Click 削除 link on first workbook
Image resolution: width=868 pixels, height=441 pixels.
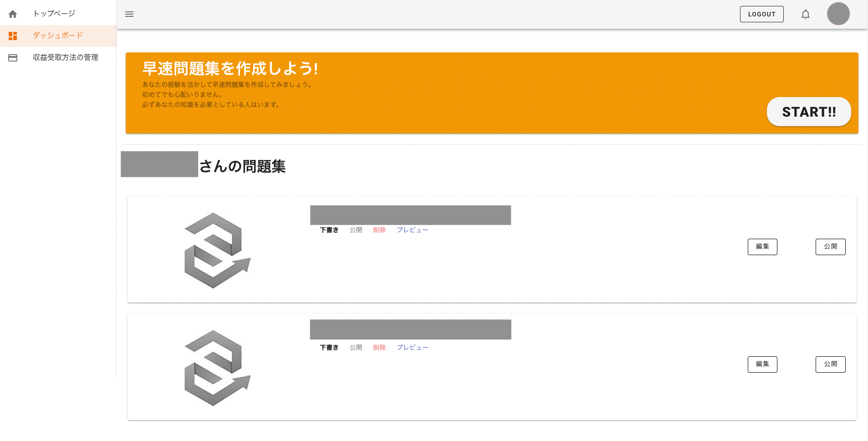379,230
